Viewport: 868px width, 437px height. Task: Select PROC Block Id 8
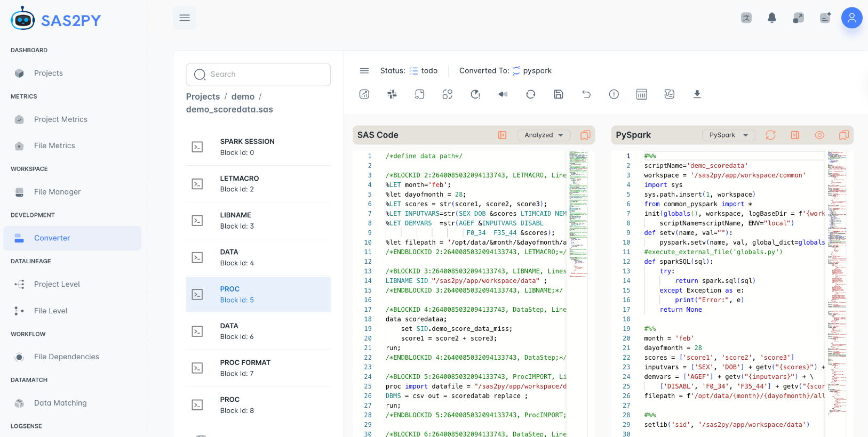click(x=258, y=404)
